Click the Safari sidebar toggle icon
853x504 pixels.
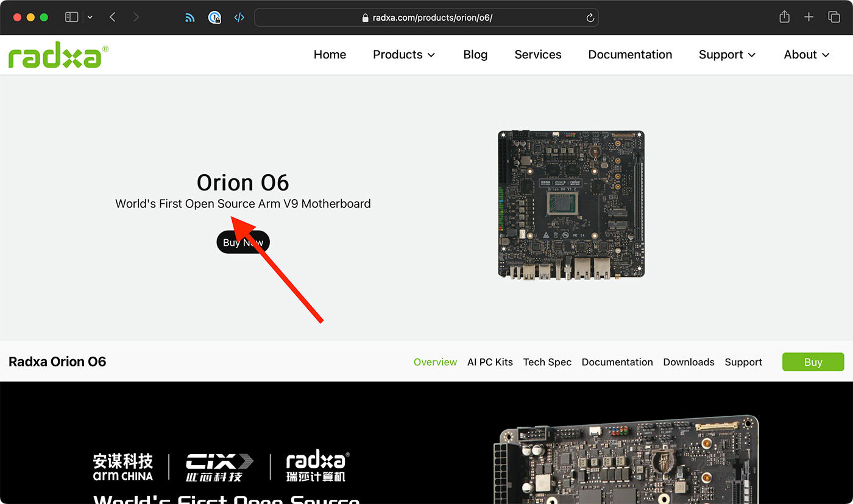(x=72, y=17)
